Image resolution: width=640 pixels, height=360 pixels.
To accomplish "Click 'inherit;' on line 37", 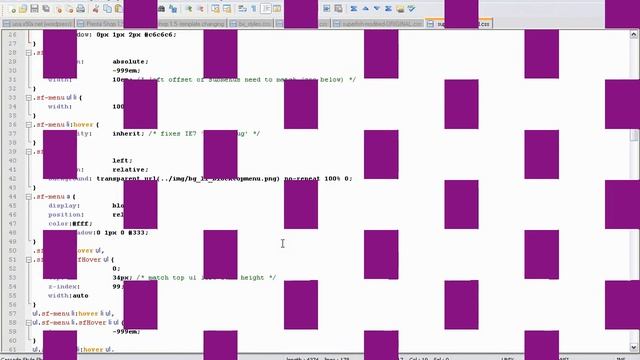I will (x=129, y=133).
